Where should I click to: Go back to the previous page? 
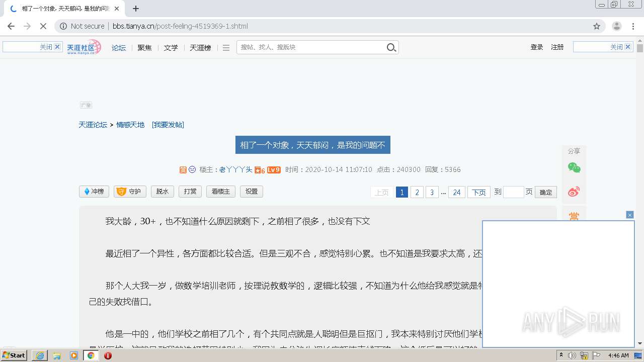click(11, 26)
